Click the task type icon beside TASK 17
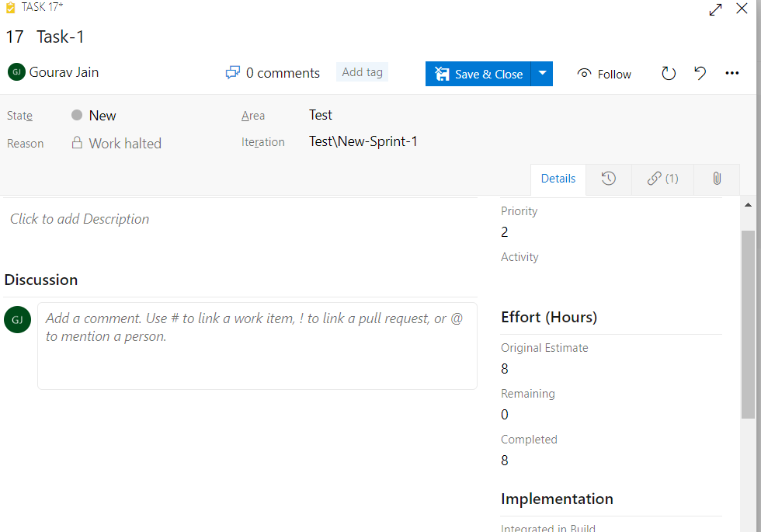Image resolution: width=761 pixels, height=532 pixels. (9, 8)
